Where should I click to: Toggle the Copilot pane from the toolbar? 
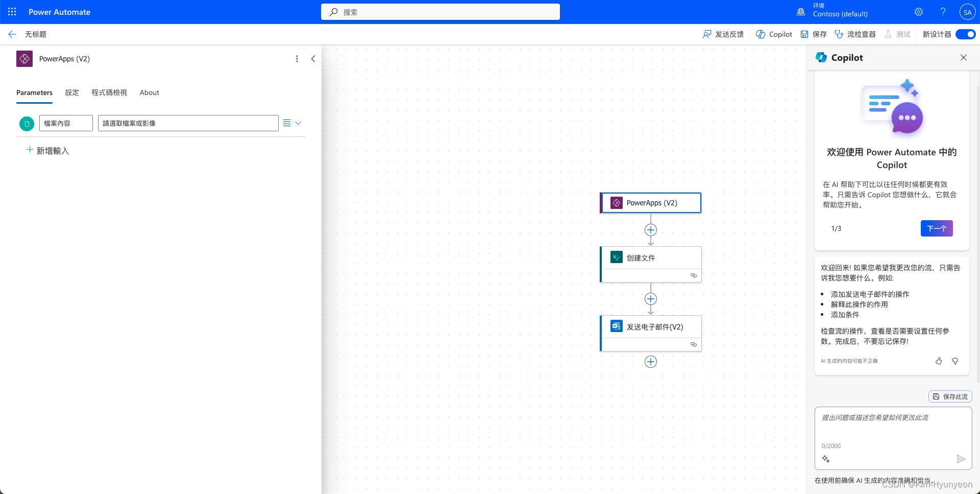[x=774, y=34]
